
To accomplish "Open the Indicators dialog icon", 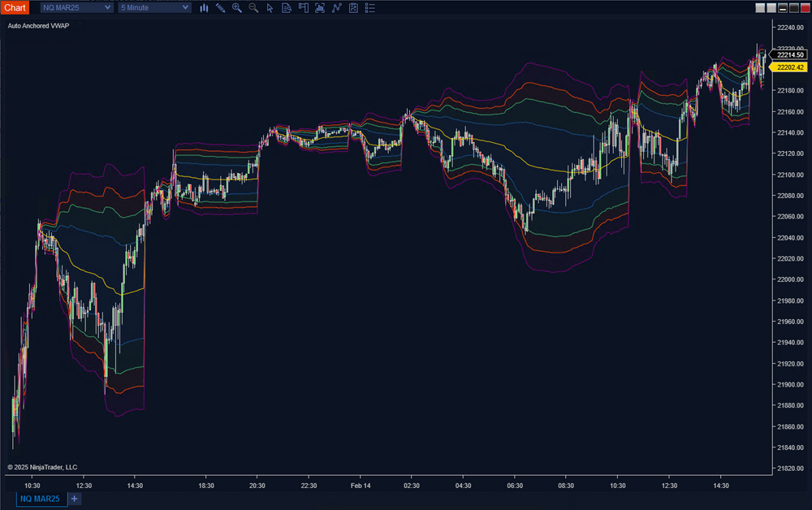I will pyautogui.click(x=319, y=7).
